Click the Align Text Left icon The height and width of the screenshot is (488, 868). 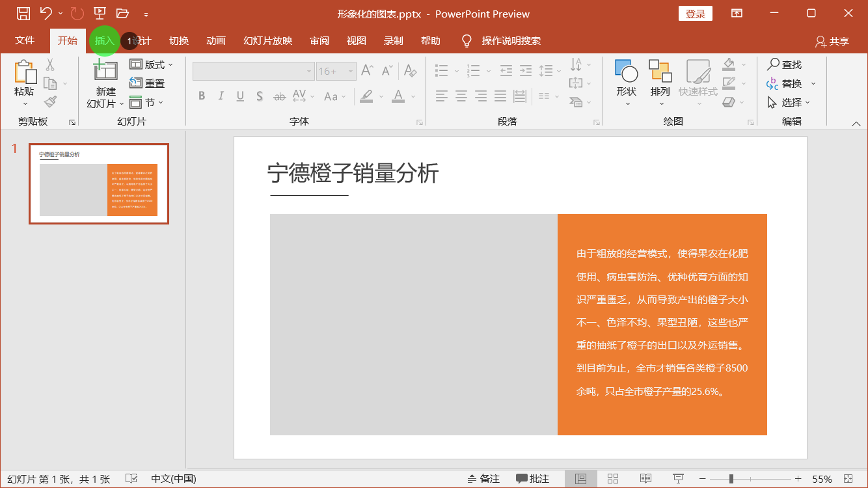[442, 96]
